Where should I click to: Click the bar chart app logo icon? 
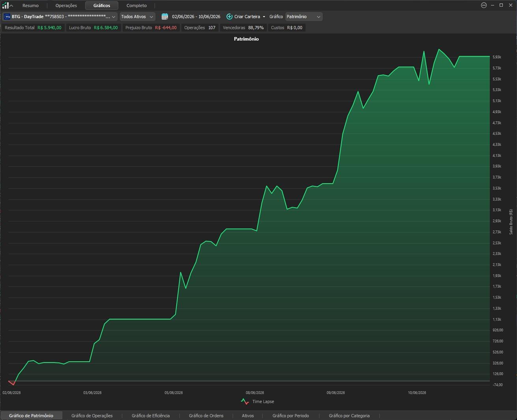[6, 5]
